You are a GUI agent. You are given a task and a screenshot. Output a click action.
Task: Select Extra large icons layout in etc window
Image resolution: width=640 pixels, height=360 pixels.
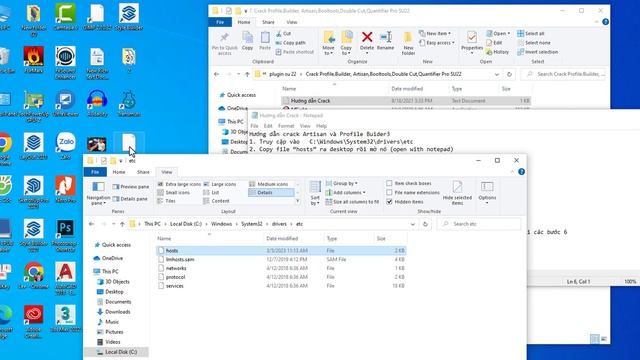pyautogui.click(x=179, y=184)
